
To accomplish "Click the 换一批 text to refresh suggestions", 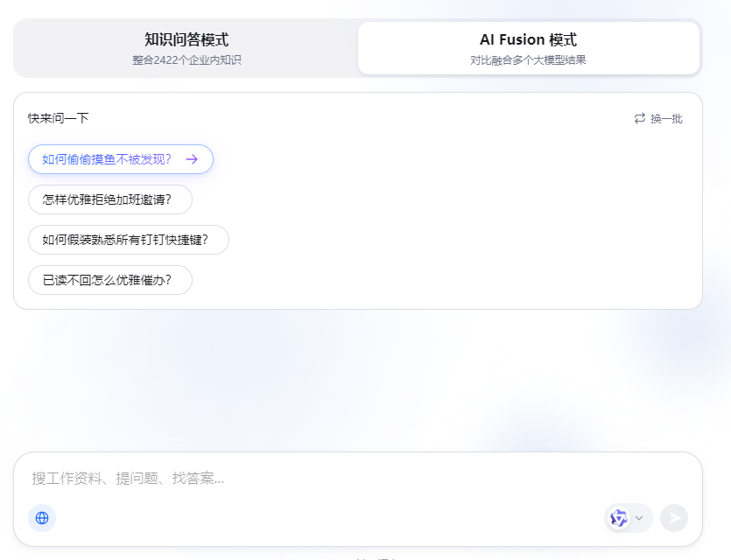I will point(666,118).
